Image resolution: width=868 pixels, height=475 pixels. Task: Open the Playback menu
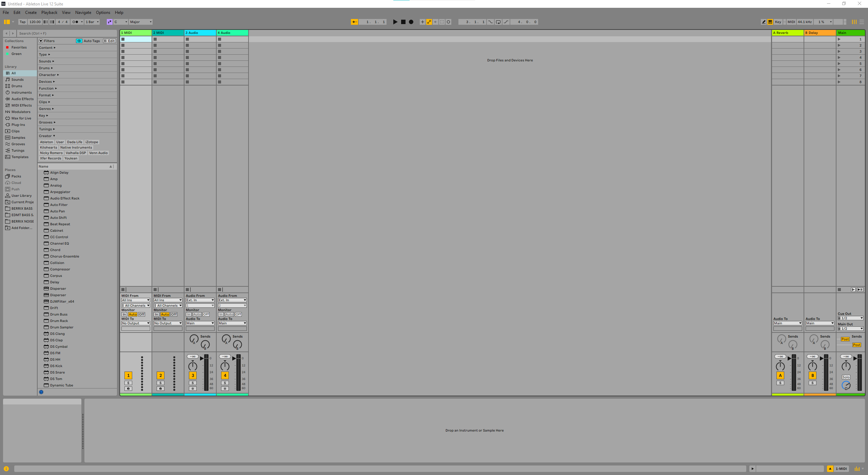pyautogui.click(x=49, y=13)
